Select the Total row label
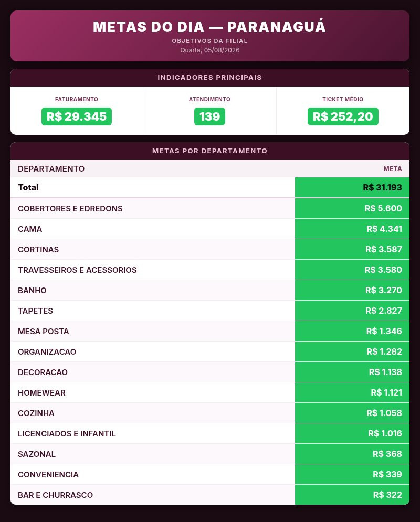420x522 pixels. pos(28,187)
